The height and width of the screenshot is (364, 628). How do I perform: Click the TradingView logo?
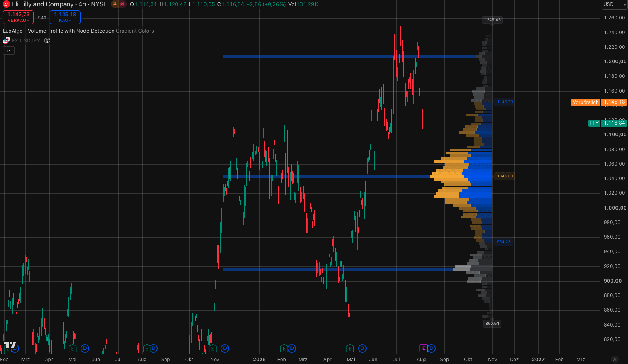coord(10,345)
